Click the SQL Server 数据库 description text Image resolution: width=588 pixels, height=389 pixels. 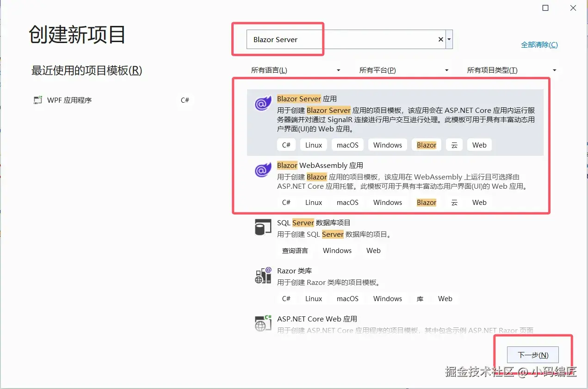(334, 235)
